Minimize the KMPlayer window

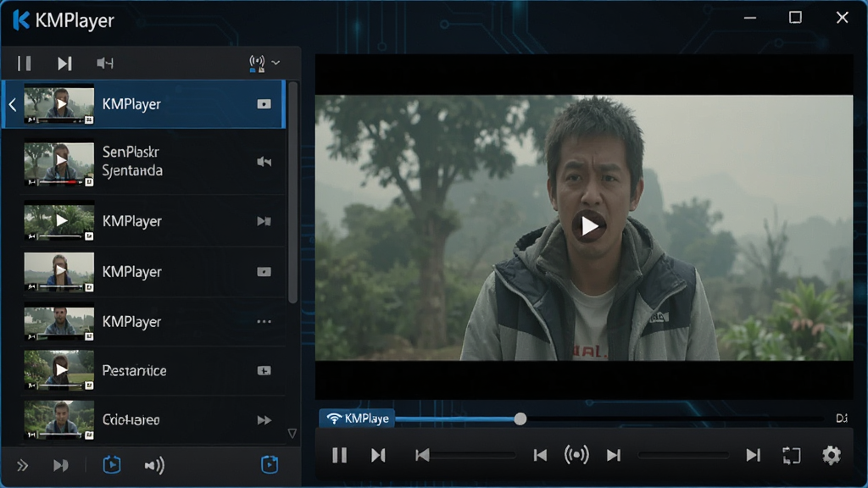coord(750,19)
